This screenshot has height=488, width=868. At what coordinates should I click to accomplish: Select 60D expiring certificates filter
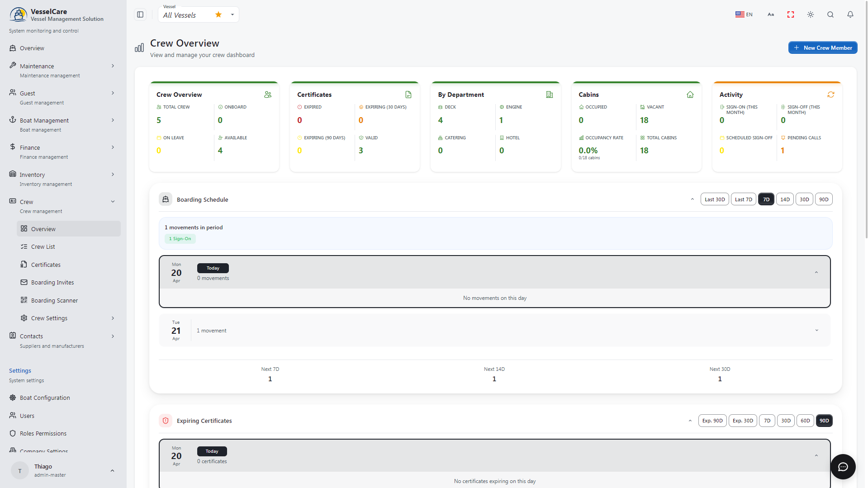806,421
